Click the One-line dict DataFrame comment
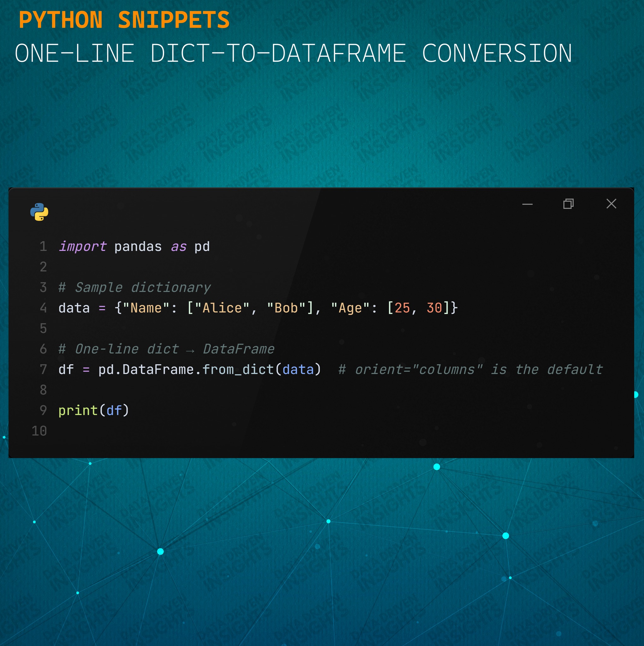Image resolution: width=644 pixels, height=646 pixels. click(x=166, y=349)
